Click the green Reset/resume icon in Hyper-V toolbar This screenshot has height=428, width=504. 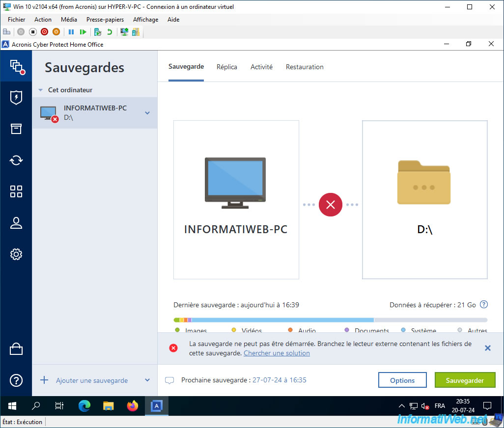click(83, 32)
